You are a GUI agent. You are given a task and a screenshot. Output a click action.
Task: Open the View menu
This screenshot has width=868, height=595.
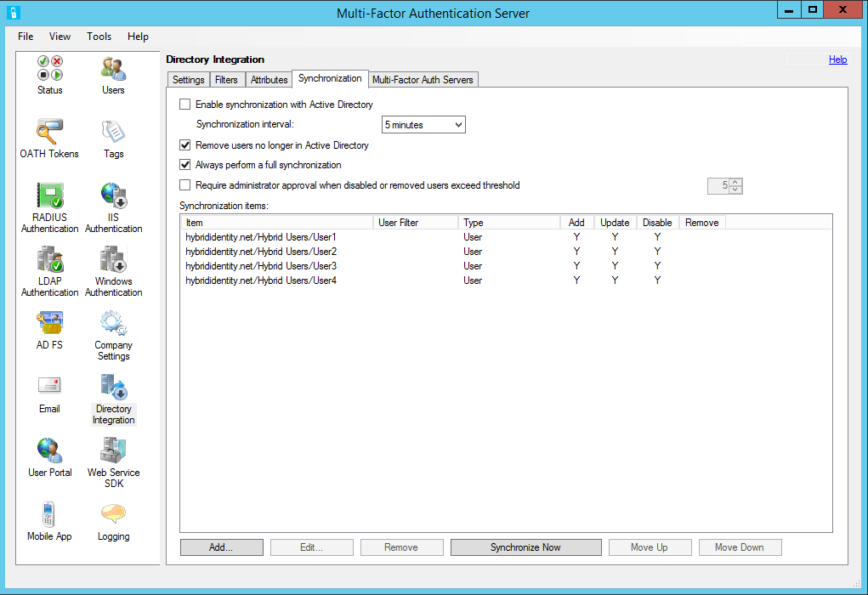60,37
